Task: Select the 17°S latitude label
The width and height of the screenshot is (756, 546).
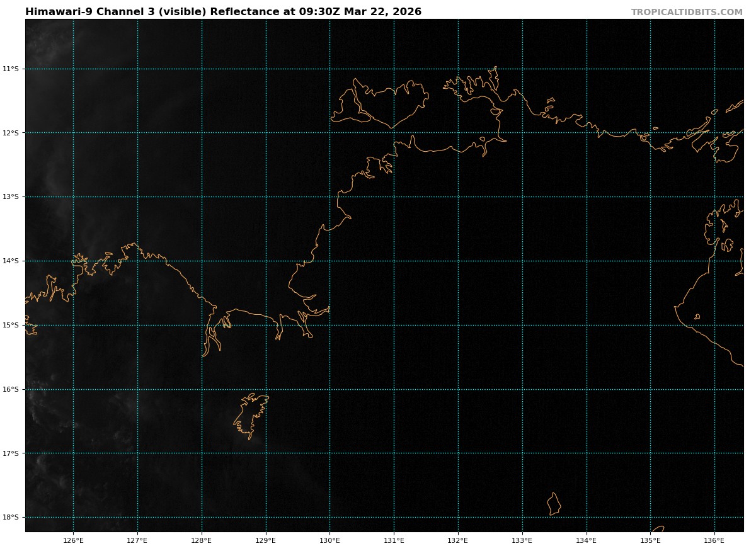Action: (x=11, y=453)
